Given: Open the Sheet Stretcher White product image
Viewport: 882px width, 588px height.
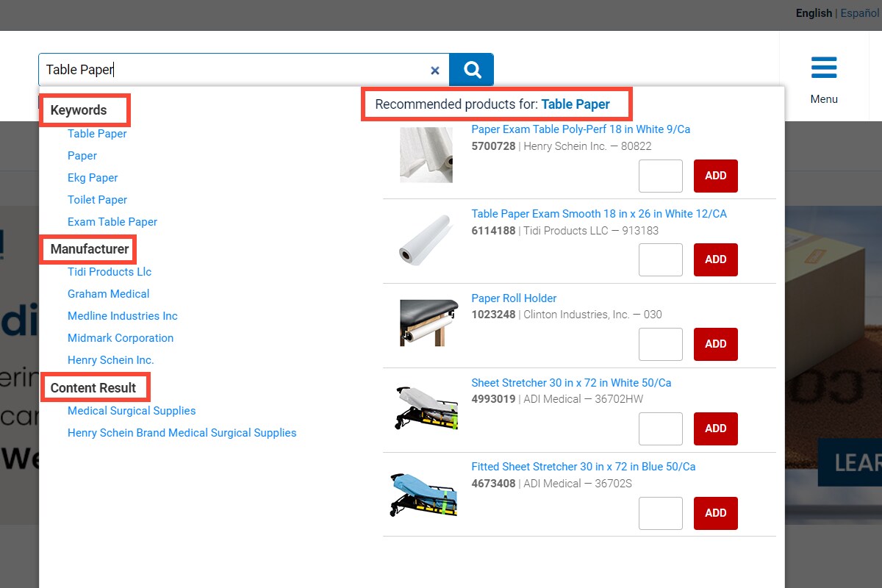Looking at the screenshot, I should click(x=426, y=408).
